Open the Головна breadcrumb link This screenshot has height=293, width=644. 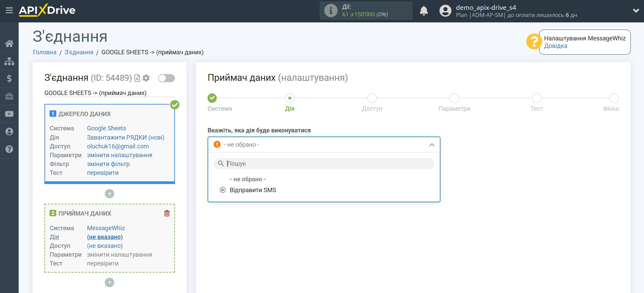pos(45,52)
